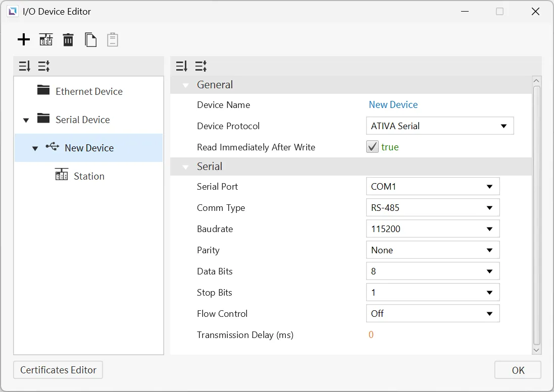
Task: Expand all sections in the properties panel
Action: click(182, 66)
